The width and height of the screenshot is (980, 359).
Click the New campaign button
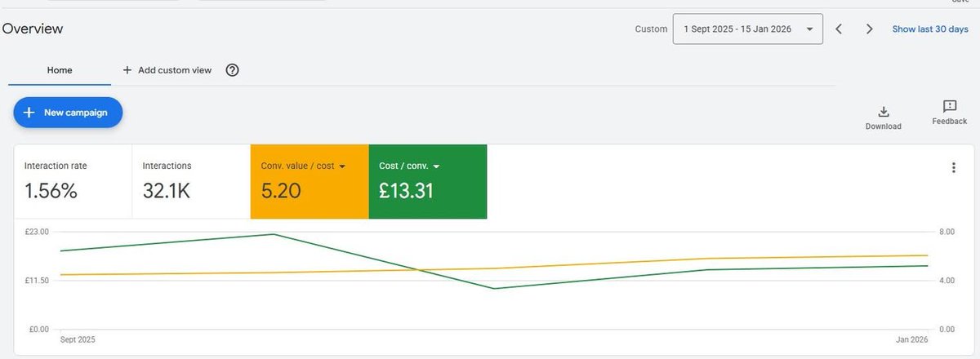[x=68, y=113]
